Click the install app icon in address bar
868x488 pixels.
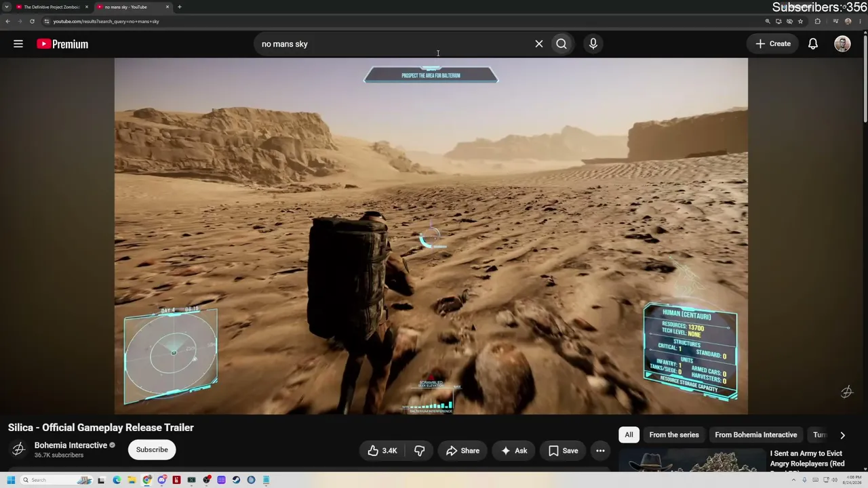pyautogui.click(x=778, y=21)
